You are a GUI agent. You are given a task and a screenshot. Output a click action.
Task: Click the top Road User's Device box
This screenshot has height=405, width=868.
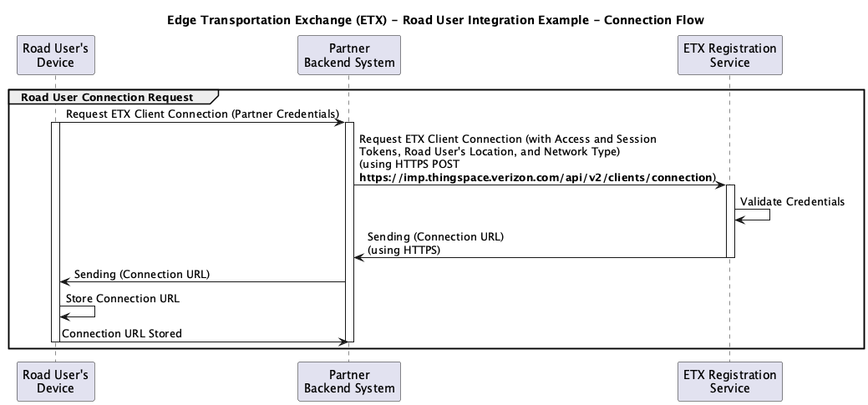click(55, 55)
